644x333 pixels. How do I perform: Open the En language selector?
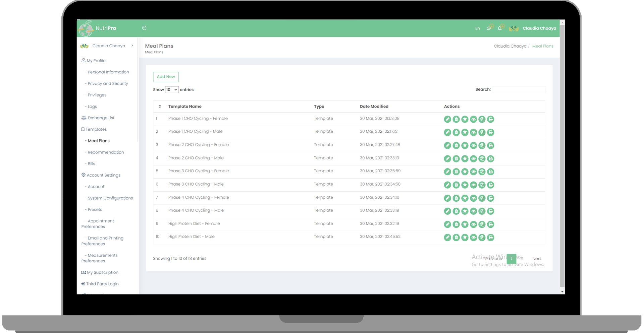(477, 28)
